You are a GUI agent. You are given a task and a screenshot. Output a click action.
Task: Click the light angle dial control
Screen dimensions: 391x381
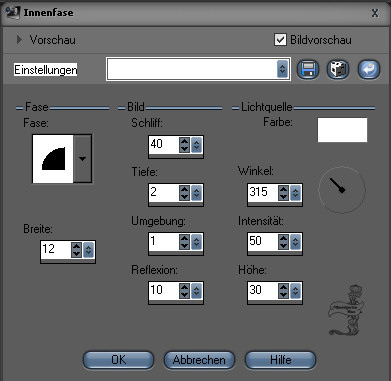click(x=342, y=190)
